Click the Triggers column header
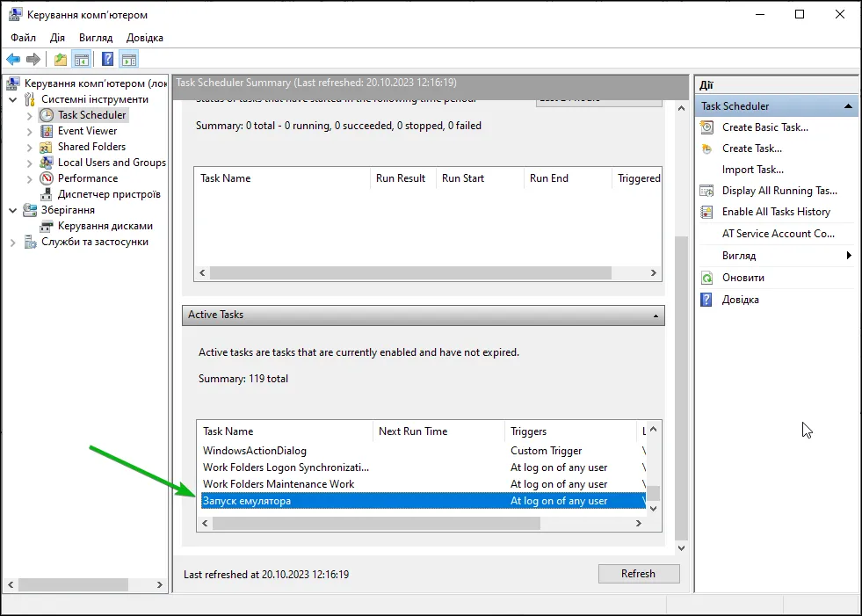 coord(570,431)
